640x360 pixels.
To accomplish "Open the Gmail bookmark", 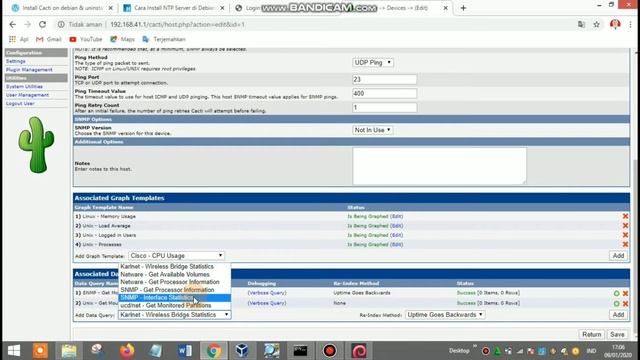I will point(49,39).
